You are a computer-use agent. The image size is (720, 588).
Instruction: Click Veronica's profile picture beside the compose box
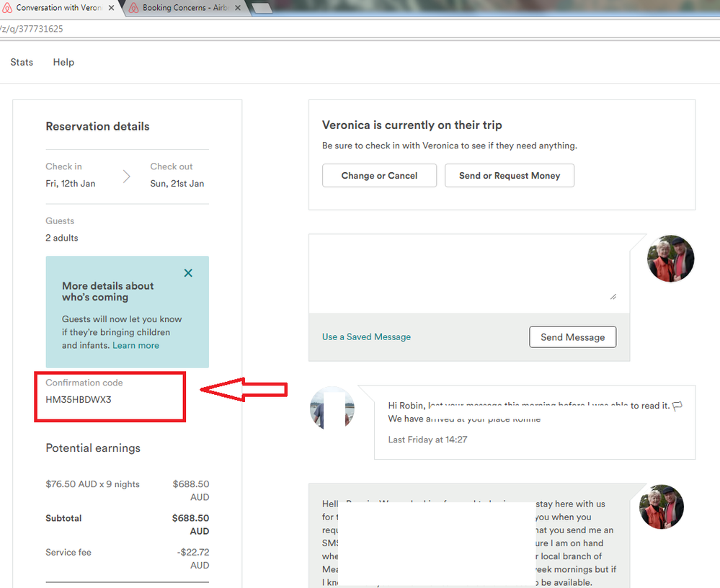(x=670, y=258)
